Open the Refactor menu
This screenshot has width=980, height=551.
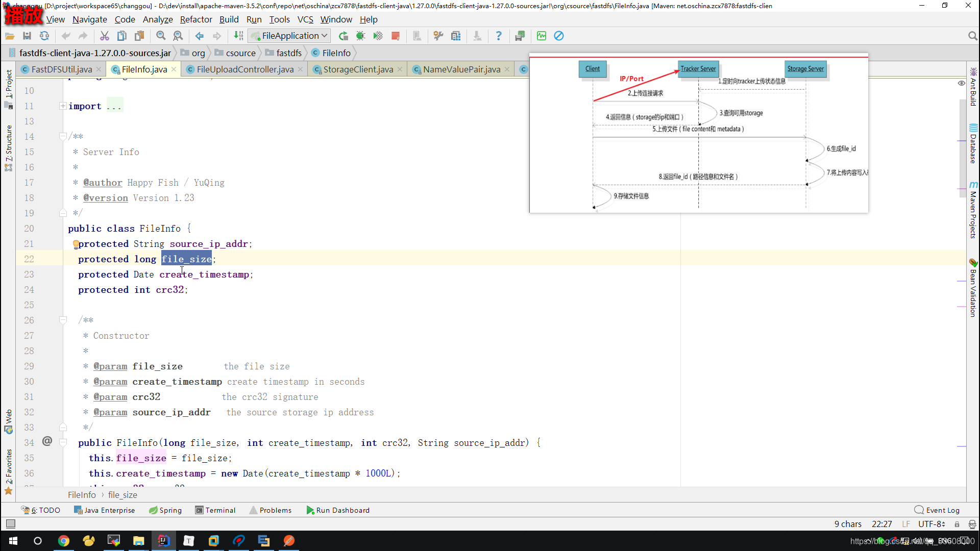click(196, 19)
